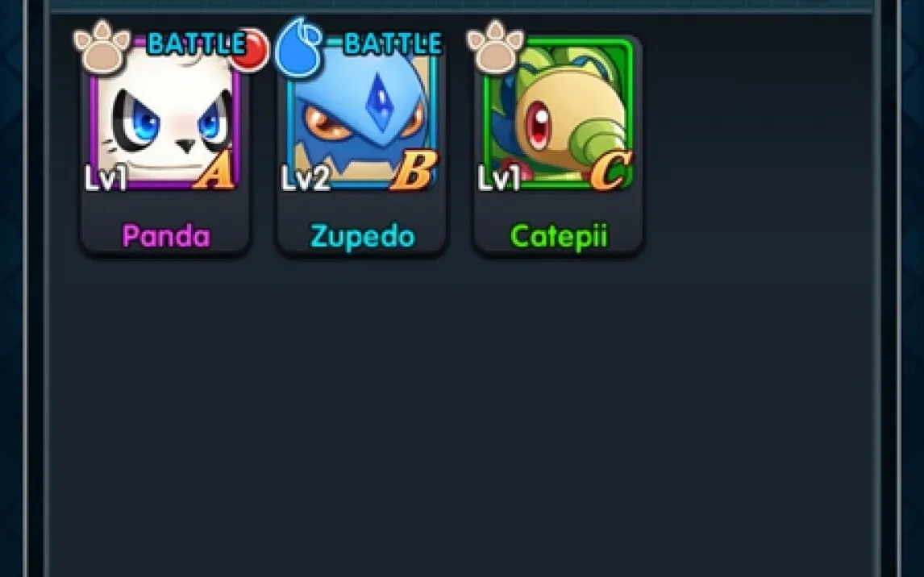Select the Catepii monster portrait

tap(559, 113)
